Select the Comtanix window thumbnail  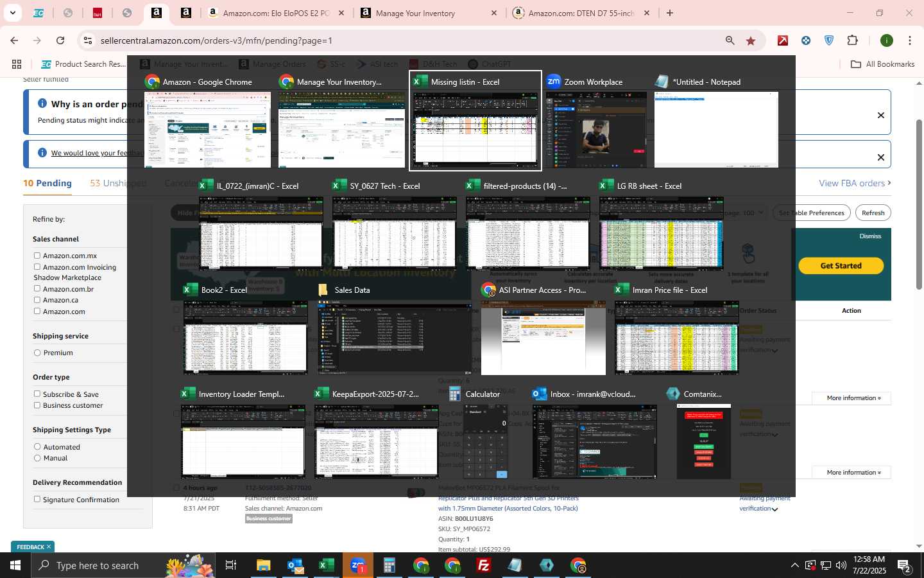(703, 433)
